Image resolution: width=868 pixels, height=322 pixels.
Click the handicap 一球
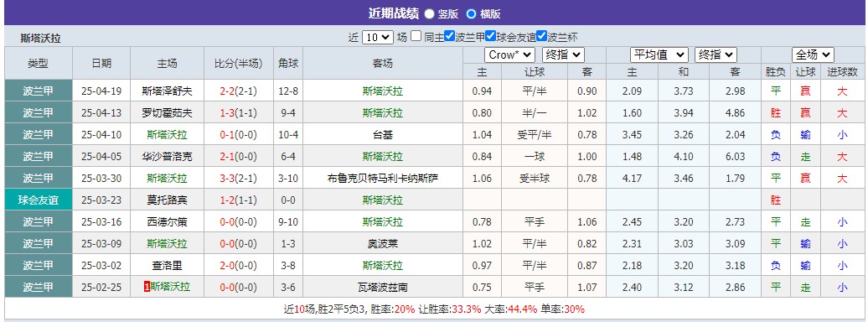point(535,157)
